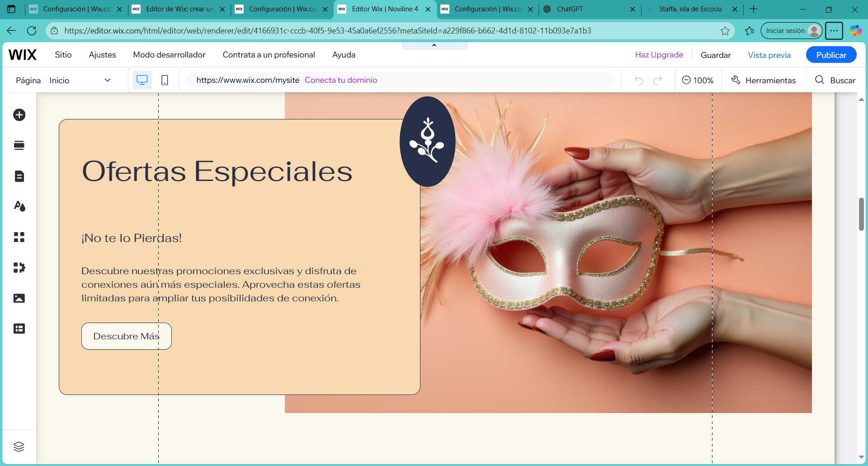Open the 100% zoom control
Viewport: 868px width, 466px height.
(x=698, y=80)
